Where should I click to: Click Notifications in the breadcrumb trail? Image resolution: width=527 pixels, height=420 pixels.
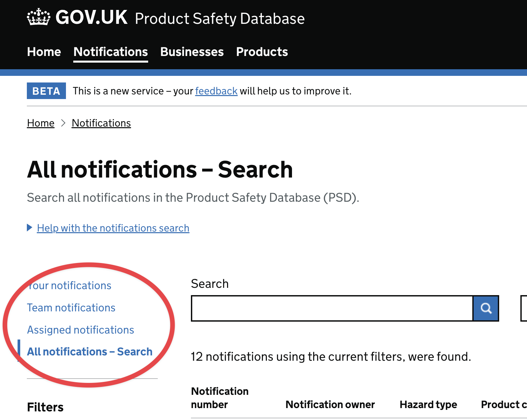click(x=101, y=123)
